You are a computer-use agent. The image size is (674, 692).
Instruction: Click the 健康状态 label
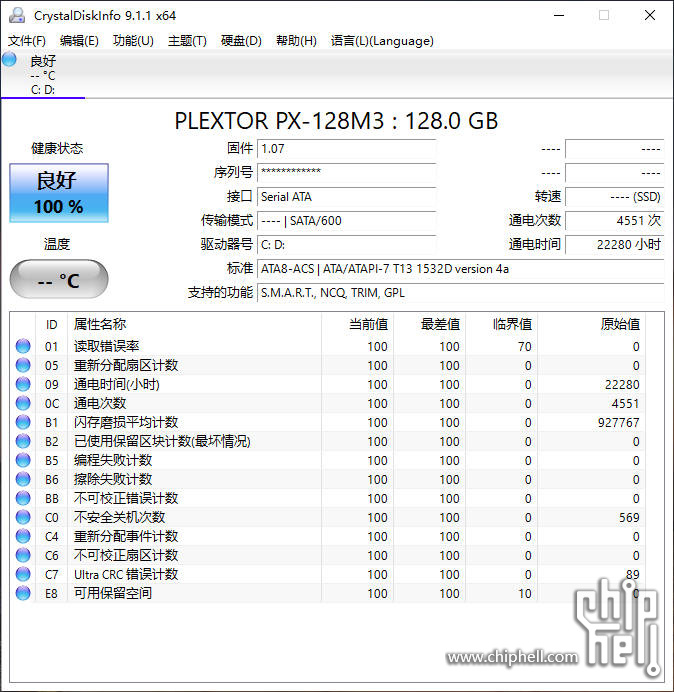pos(57,148)
